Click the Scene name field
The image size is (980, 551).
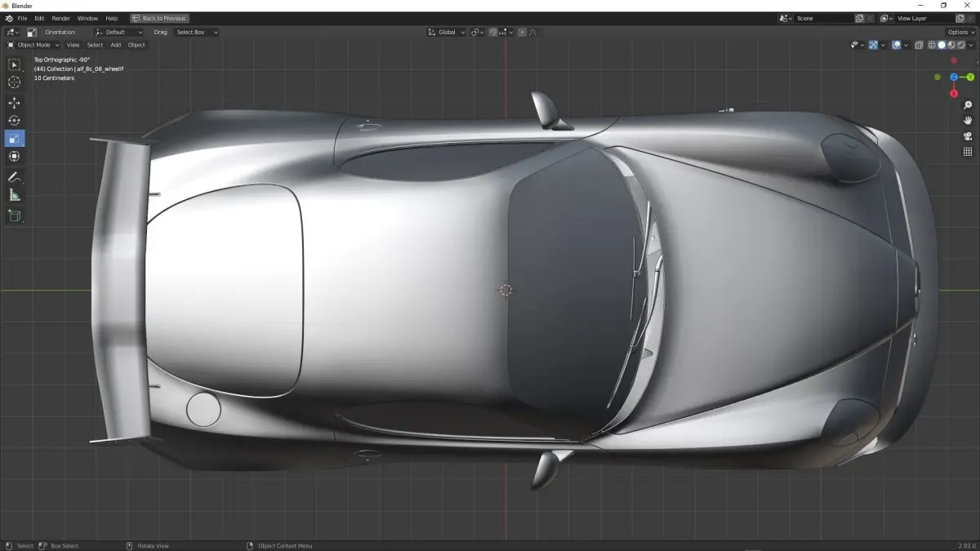pos(823,18)
